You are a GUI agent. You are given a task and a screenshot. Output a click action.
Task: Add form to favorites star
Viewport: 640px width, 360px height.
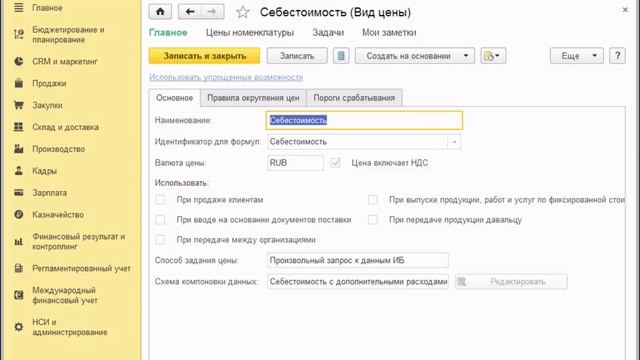click(242, 12)
